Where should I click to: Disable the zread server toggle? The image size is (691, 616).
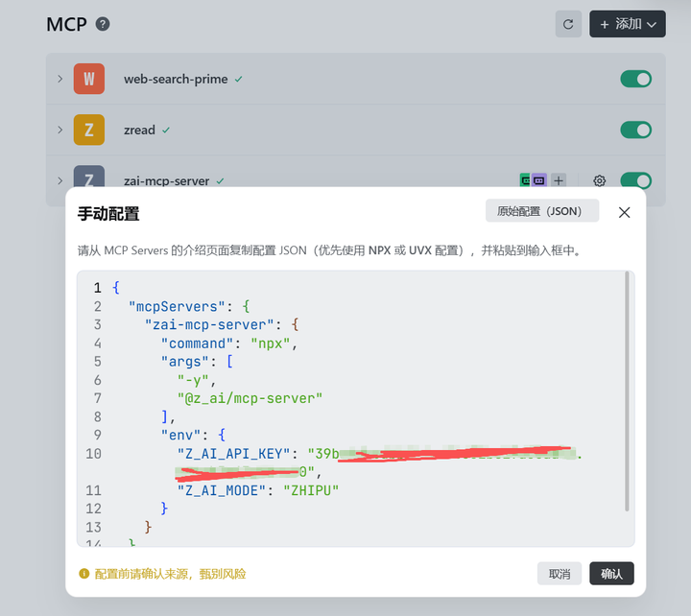(x=636, y=130)
